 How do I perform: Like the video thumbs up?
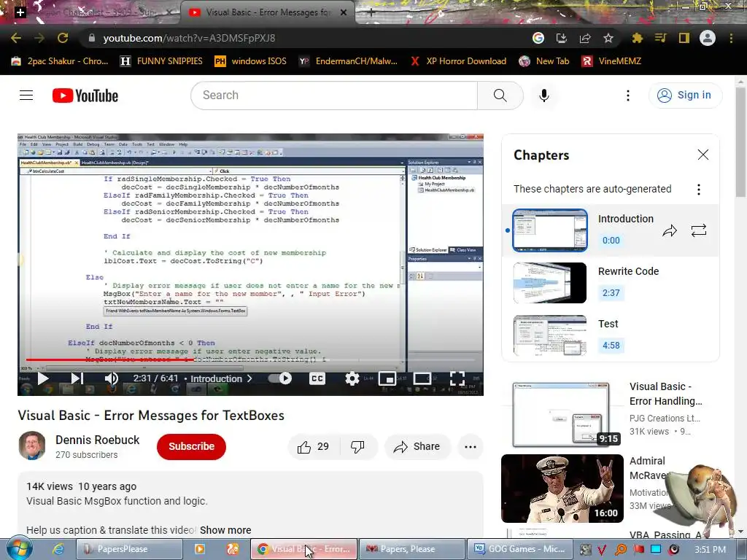(313, 447)
